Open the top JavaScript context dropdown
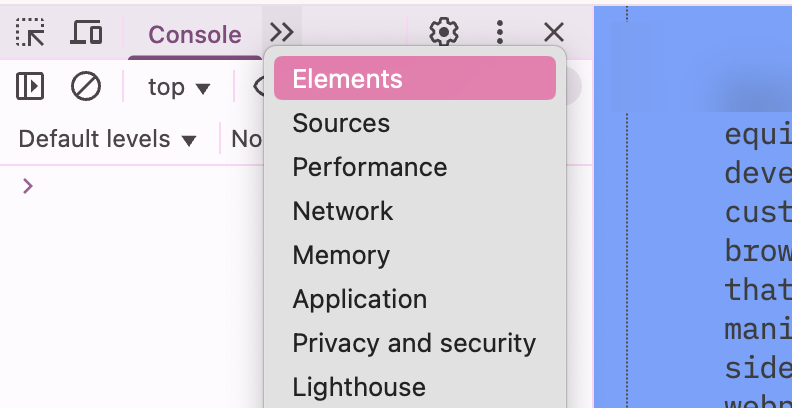Screen dimensions: 792x408 point(179,87)
